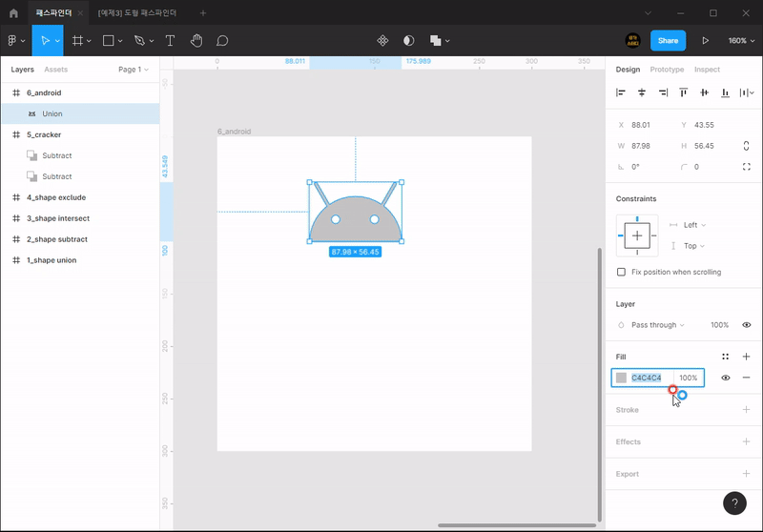Image resolution: width=763 pixels, height=532 pixels.
Task: Add a new fill
Action: (x=746, y=357)
